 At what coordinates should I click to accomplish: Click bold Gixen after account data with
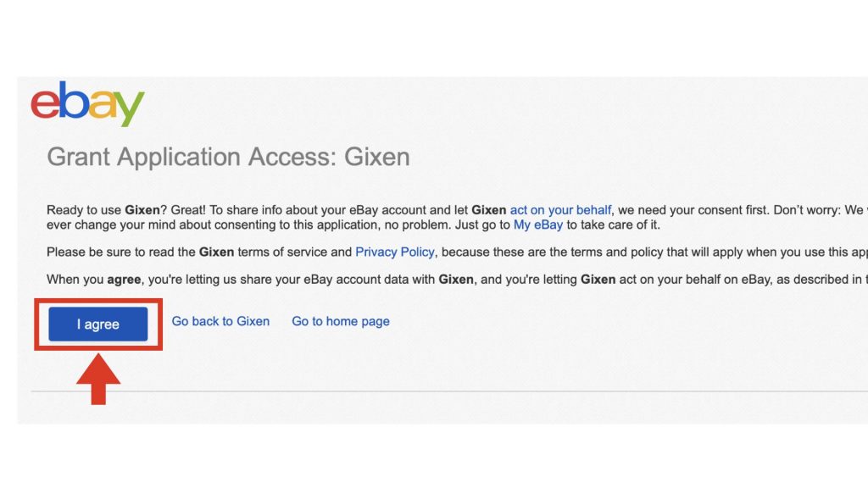tap(456, 280)
